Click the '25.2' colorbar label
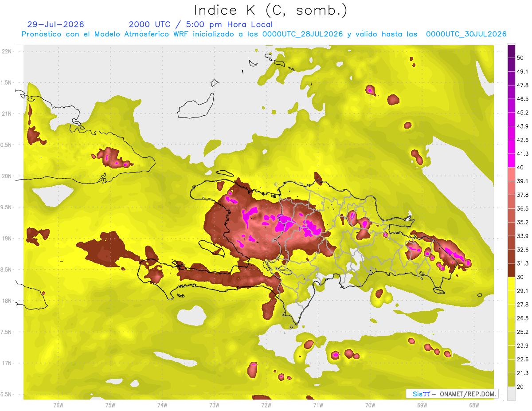 523,332
